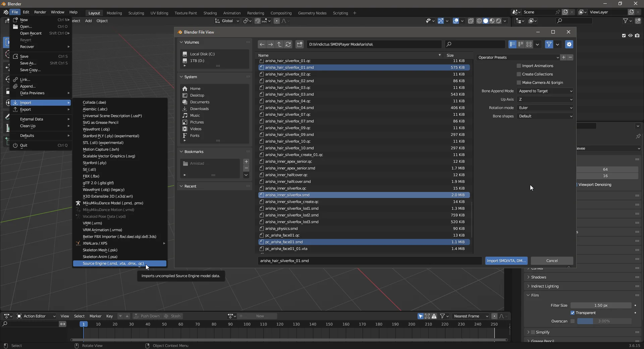Choose Source Engine import menu entry

[x=120, y=263]
